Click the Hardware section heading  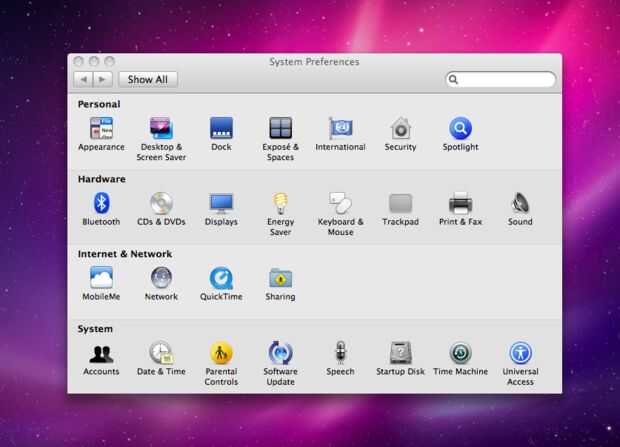tap(102, 179)
